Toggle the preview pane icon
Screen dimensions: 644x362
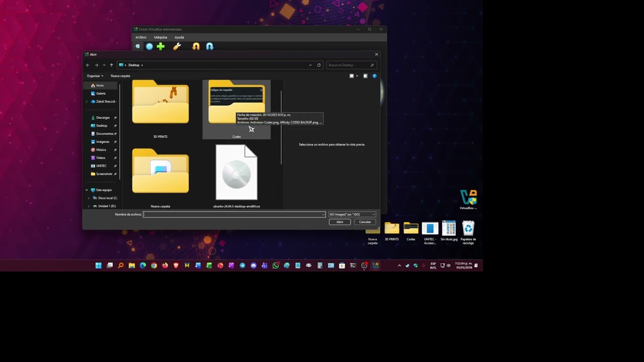[365, 76]
